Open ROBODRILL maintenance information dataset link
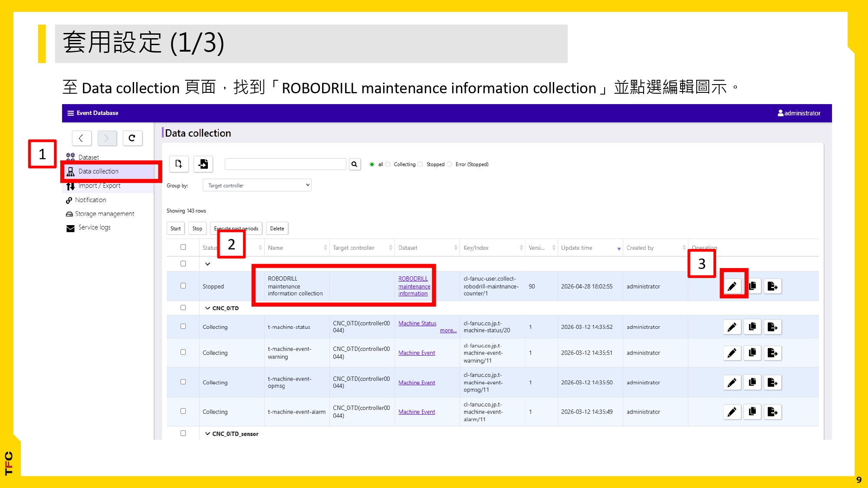This screenshot has width=868, height=488. pyautogui.click(x=414, y=286)
